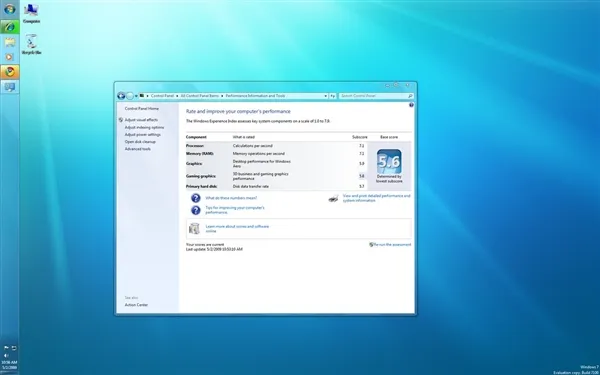Click the Processor row label

[195, 146]
